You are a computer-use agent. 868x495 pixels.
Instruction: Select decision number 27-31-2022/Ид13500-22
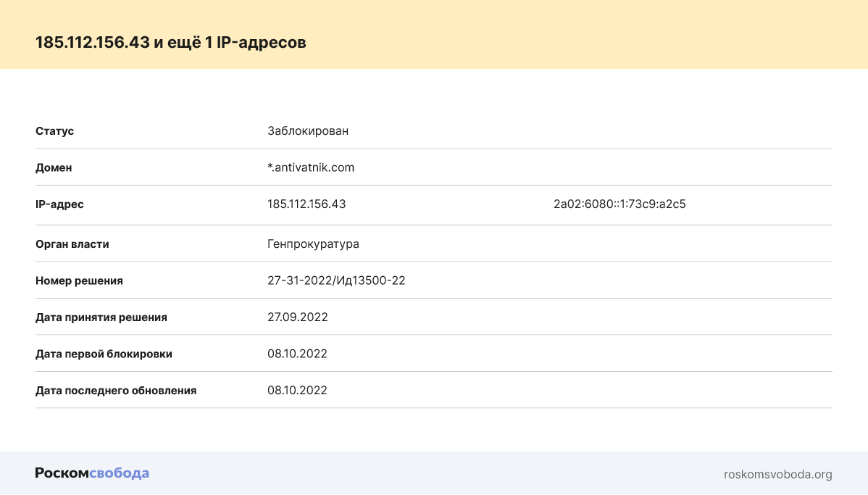[336, 280]
